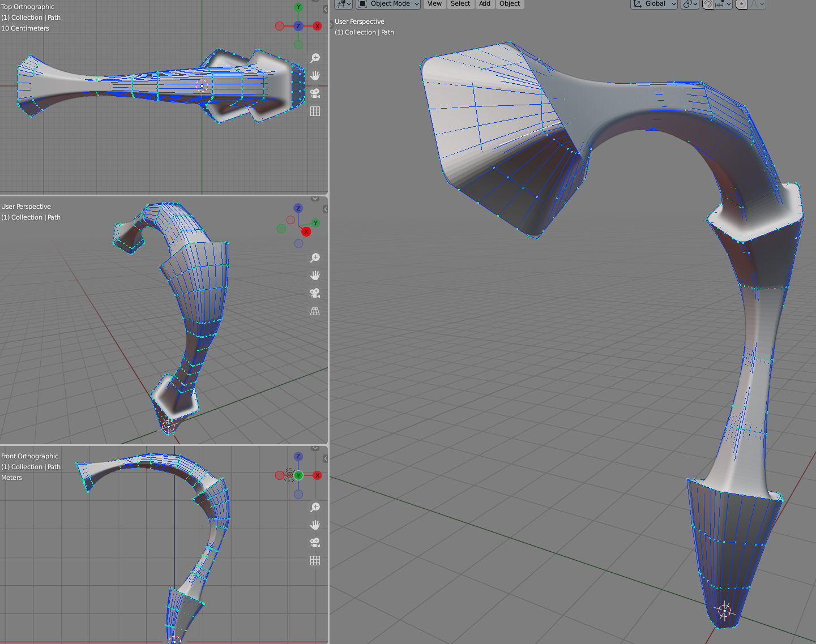816x644 pixels.
Task: Switch Top Orthographic view to perspective projection
Action: click(x=315, y=111)
